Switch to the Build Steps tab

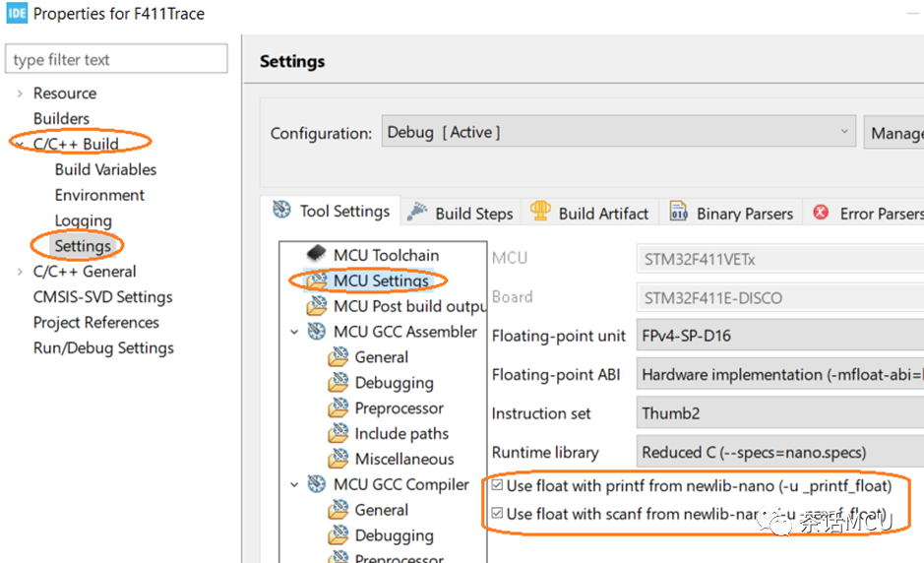pos(461,213)
